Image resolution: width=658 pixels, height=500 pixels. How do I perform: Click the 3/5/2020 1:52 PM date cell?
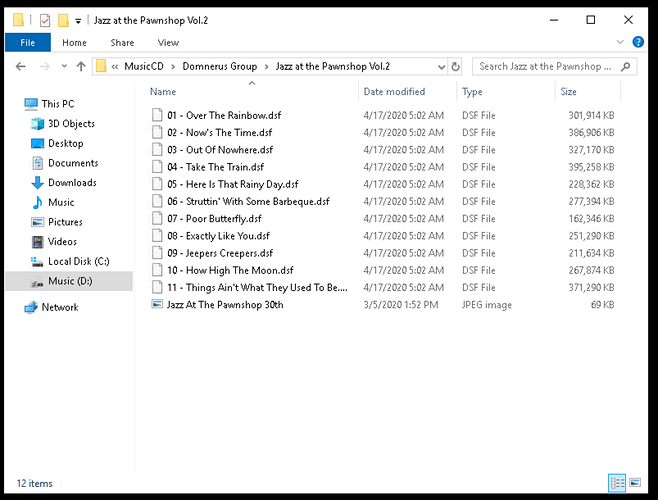pos(401,305)
